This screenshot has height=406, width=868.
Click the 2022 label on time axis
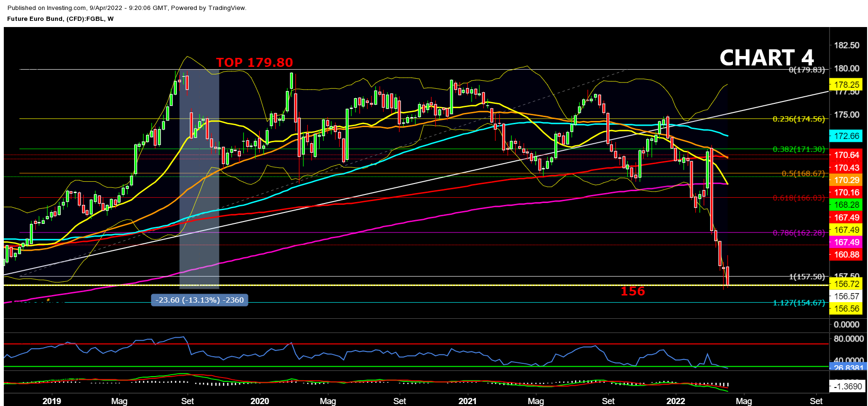676,401
